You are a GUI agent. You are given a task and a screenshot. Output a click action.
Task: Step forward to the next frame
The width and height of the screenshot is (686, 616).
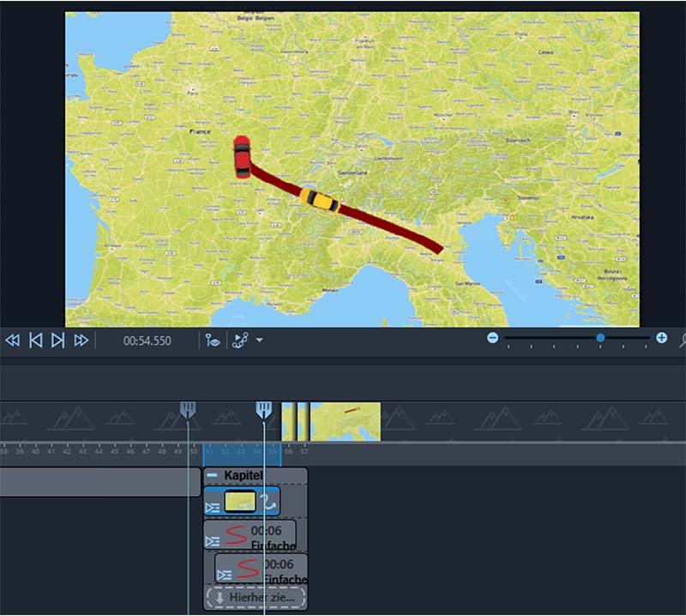[x=57, y=341]
